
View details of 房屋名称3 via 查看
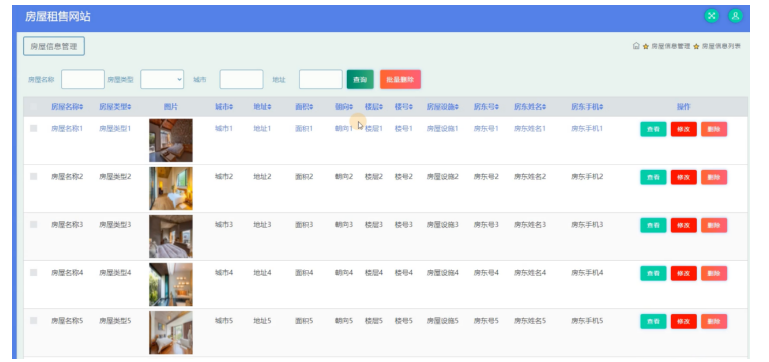click(x=653, y=225)
